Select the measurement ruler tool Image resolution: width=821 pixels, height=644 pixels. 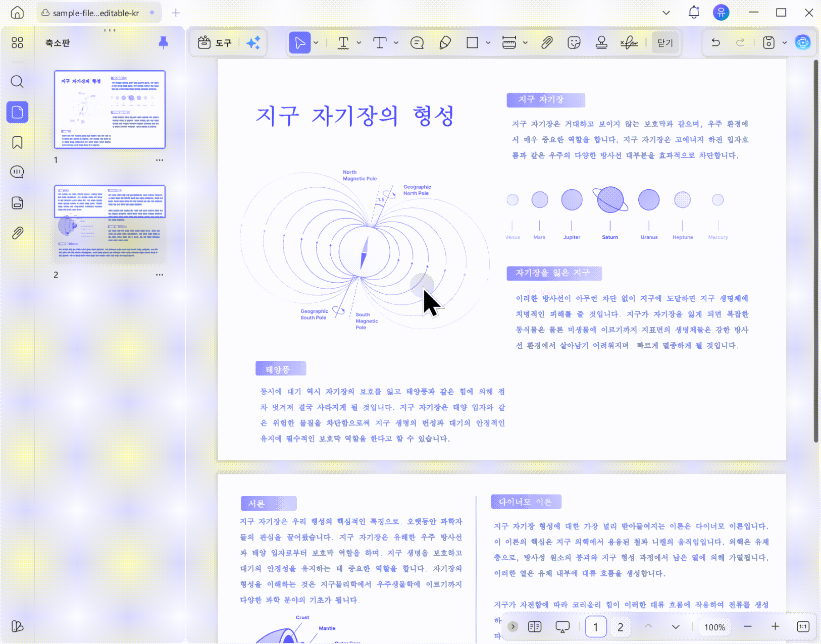pos(509,43)
